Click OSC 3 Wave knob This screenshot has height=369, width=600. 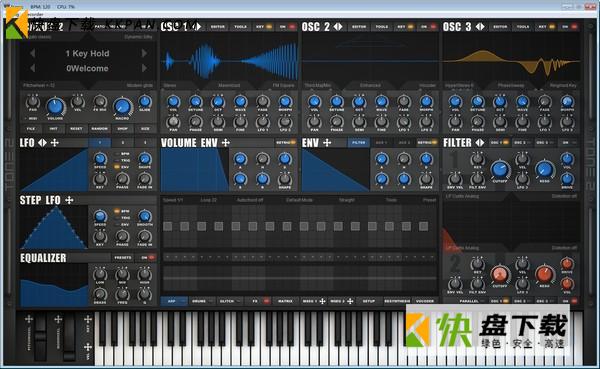tap(522, 101)
